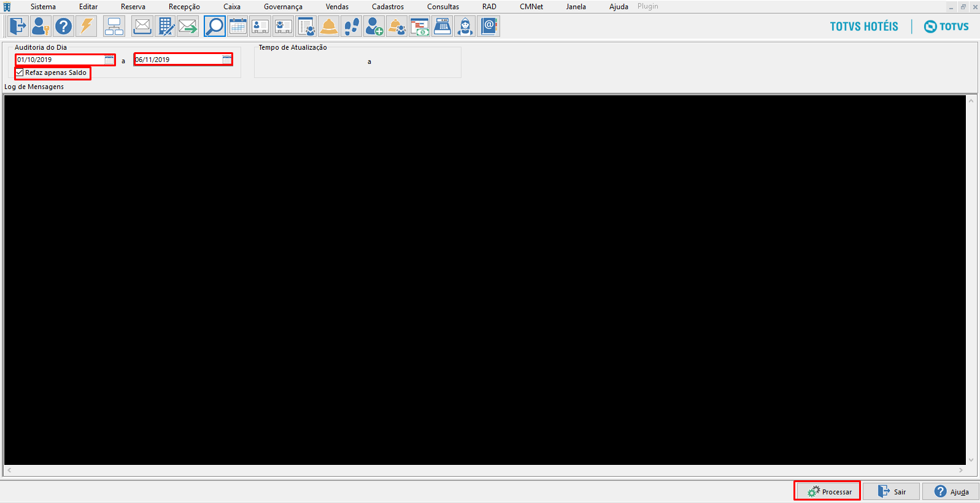Click the orange reception bell icon
This screenshot has height=503, width=980.
point(329,26)
